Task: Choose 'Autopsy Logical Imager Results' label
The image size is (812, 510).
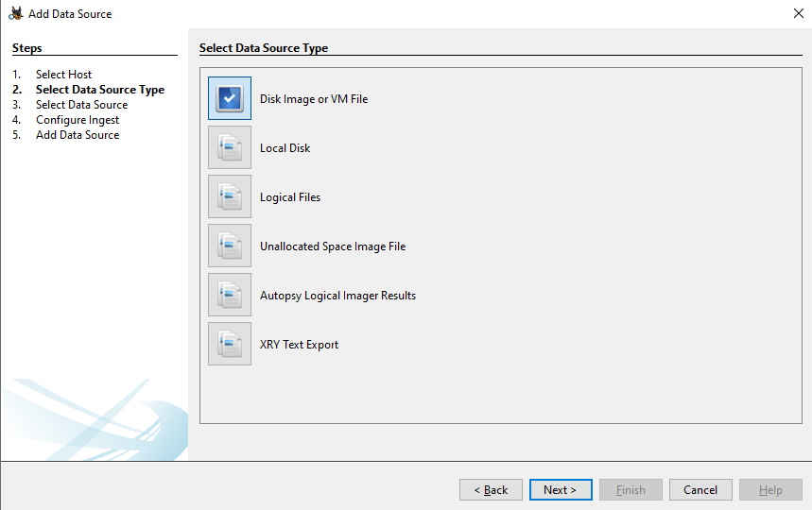Action: click(x=337, y=296)
